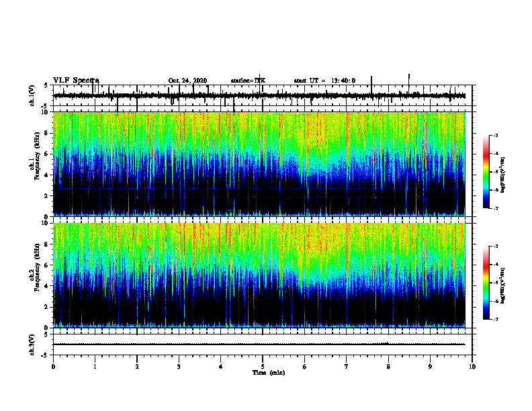Click time axis tick label "3"
This screenshot has height=411, width=532.
tap(179, 367)
